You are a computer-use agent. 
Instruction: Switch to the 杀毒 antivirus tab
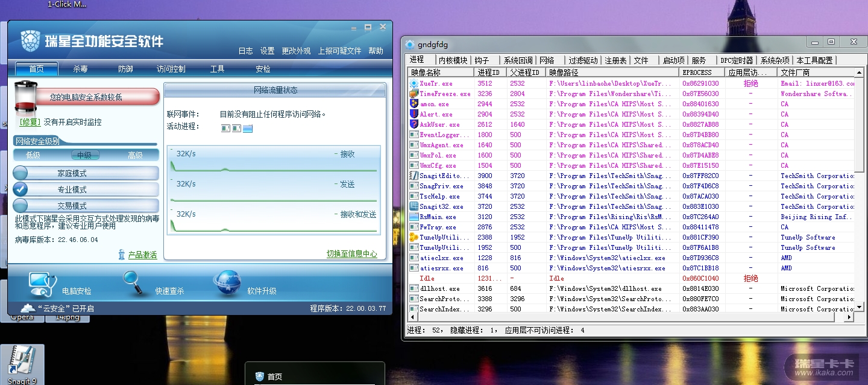(x=80, y=69)
